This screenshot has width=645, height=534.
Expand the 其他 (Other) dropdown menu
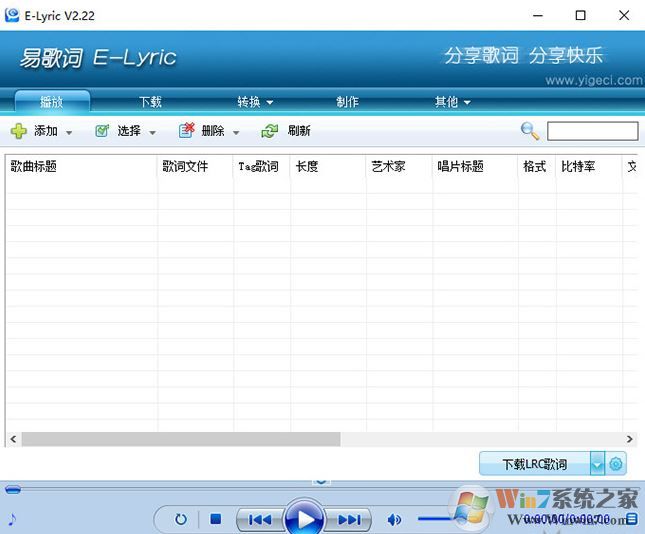coord(452,102)
